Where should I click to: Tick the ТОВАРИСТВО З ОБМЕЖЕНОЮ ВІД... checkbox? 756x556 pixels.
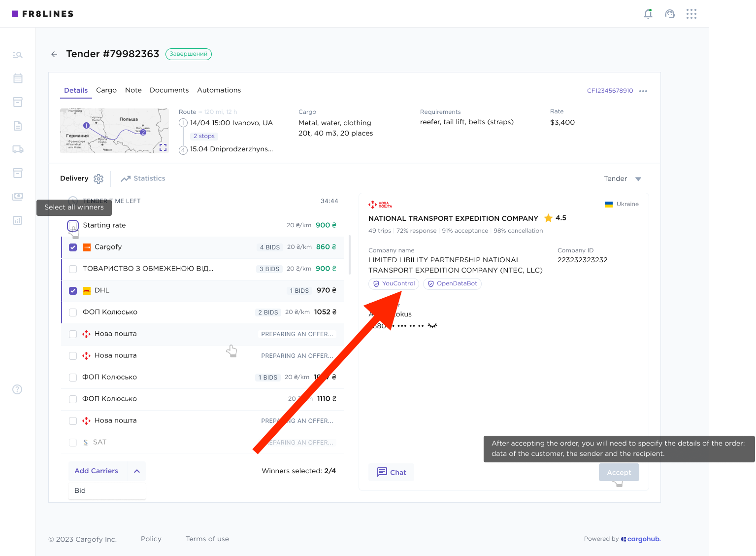(x=73, y=269)
